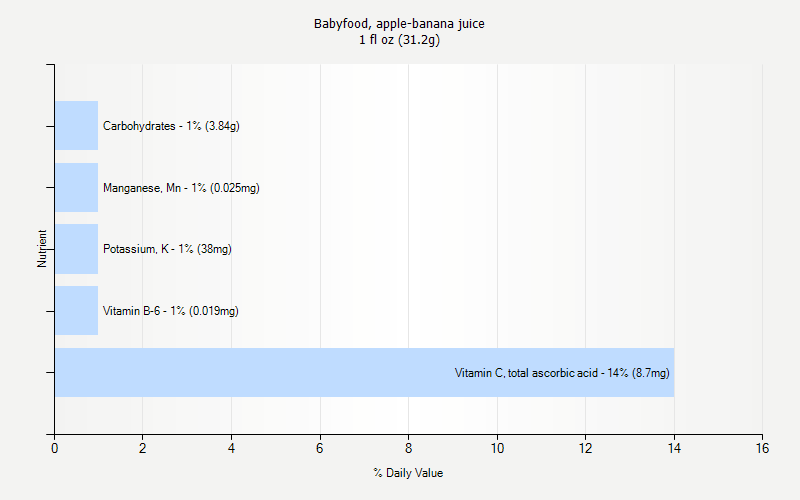Image resolution: width=800 pixels, height=500 pixels.
Task: Select the Carbohydrates bar
Action: coord(76,126)
